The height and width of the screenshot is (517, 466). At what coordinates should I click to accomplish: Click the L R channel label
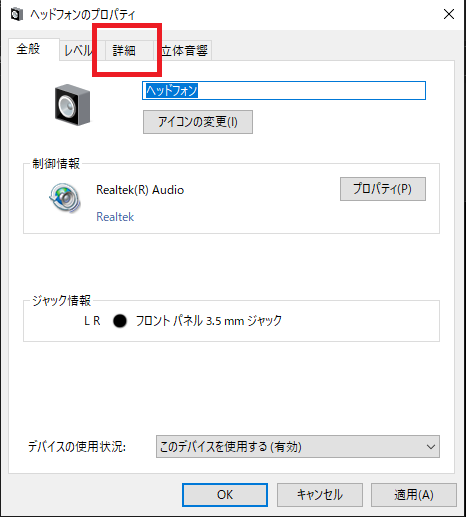(x=92, y=321)
